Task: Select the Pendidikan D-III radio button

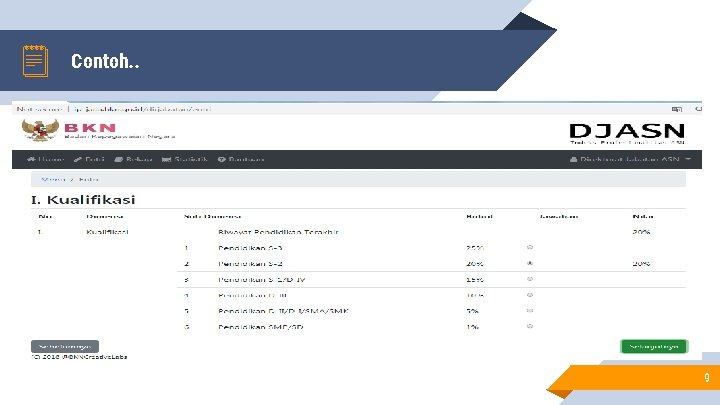Action: tap(529, 295)
